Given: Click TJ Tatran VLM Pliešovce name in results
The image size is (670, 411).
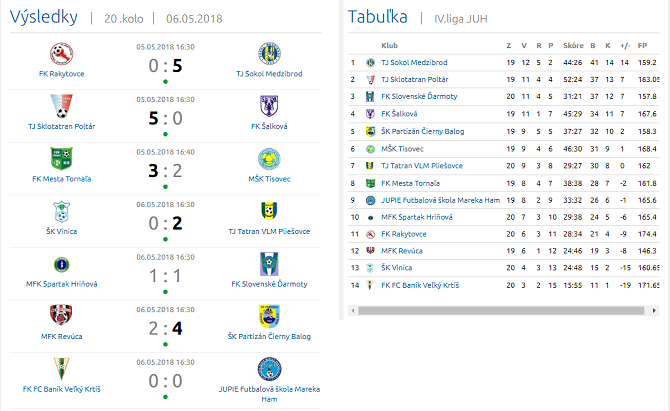Looking at the screenshot, I should click(269, 232).
